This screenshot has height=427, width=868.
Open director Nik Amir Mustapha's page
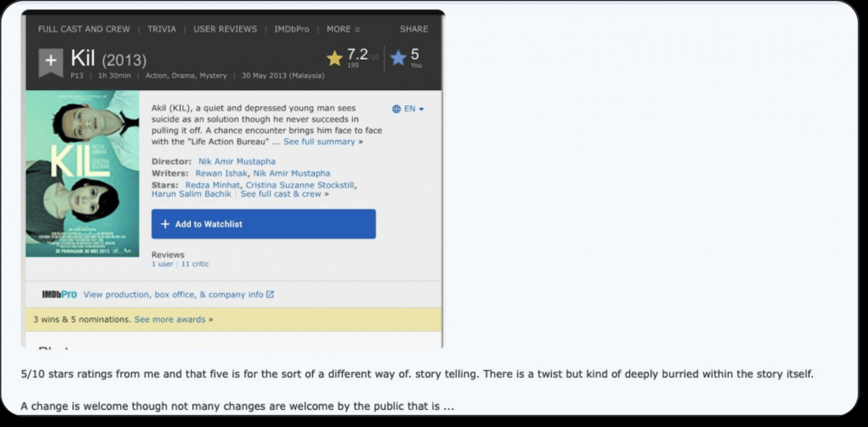(x=237, y=161)
